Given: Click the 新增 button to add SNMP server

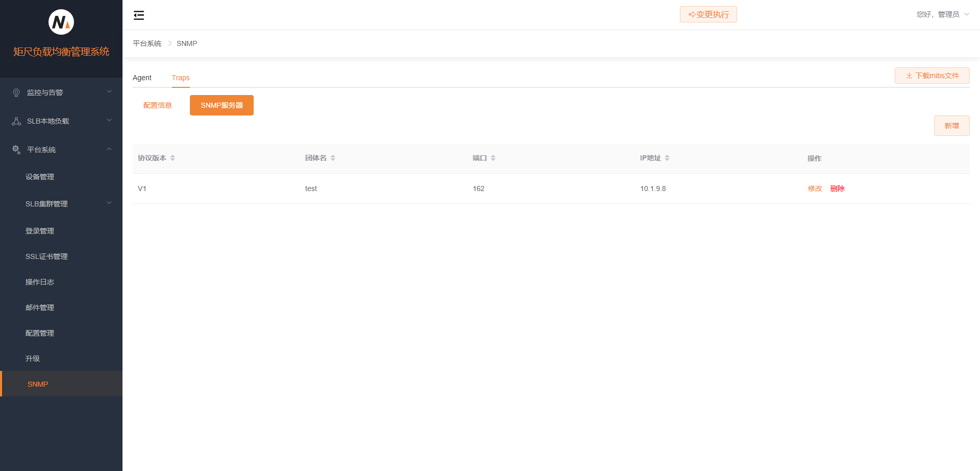Looking at the screenshot, I should (951, 125).
